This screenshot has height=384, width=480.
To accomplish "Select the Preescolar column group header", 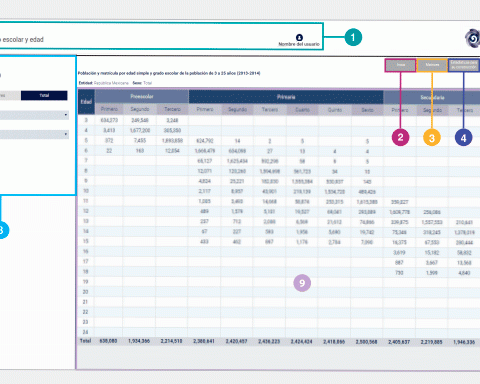I will [x=142, y=97].
